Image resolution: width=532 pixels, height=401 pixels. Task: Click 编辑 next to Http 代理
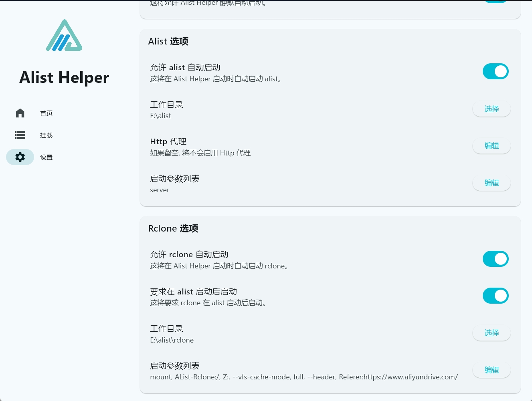pos(492,145)
